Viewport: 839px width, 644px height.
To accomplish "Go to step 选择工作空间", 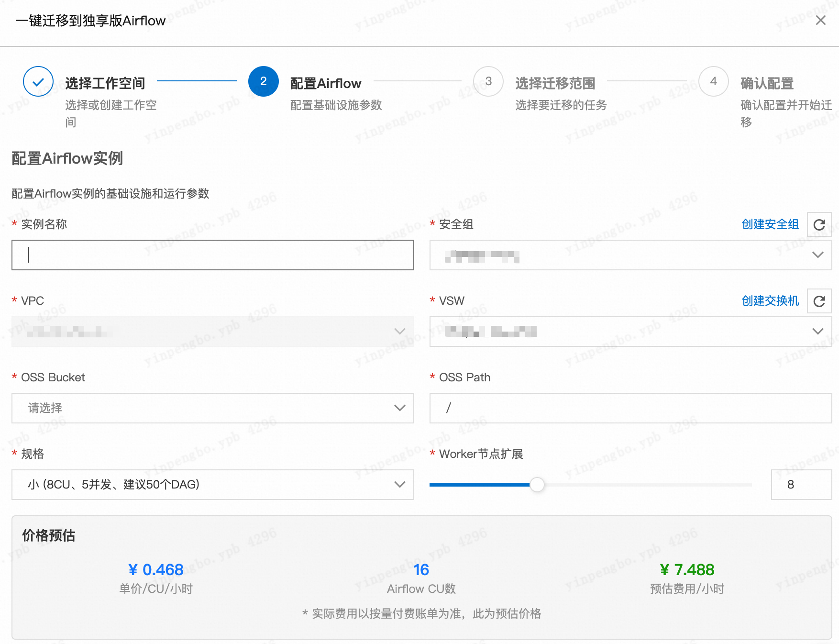I will [105, 83].
